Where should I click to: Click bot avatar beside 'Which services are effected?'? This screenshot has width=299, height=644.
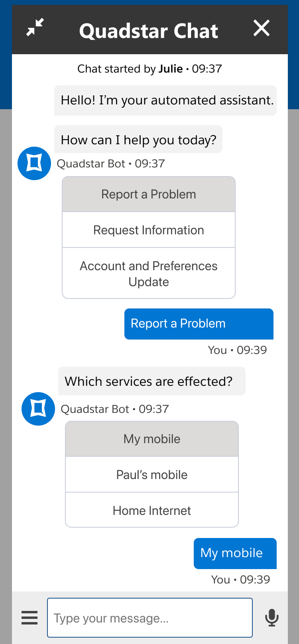click(38, 409)
